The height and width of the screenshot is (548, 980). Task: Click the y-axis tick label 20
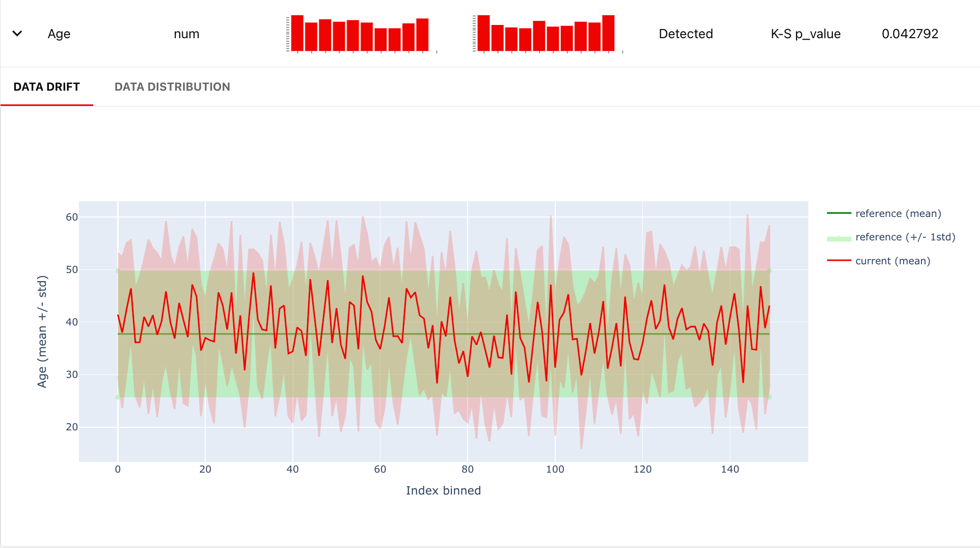72,427
